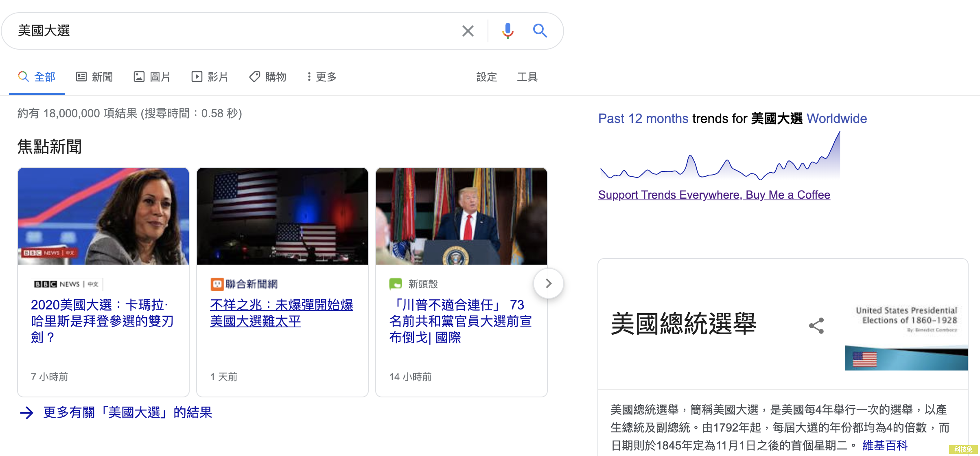Screen dimensions: 980x456
Task: Start voice search with the microphone icon
Action: tap(507, 31)
